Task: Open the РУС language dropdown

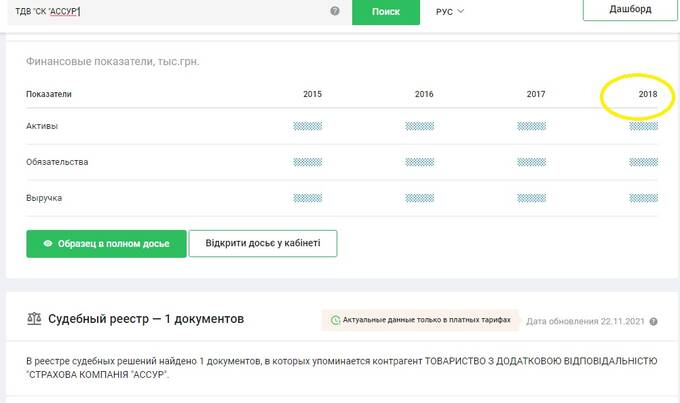Action: [x=450, y=12]
